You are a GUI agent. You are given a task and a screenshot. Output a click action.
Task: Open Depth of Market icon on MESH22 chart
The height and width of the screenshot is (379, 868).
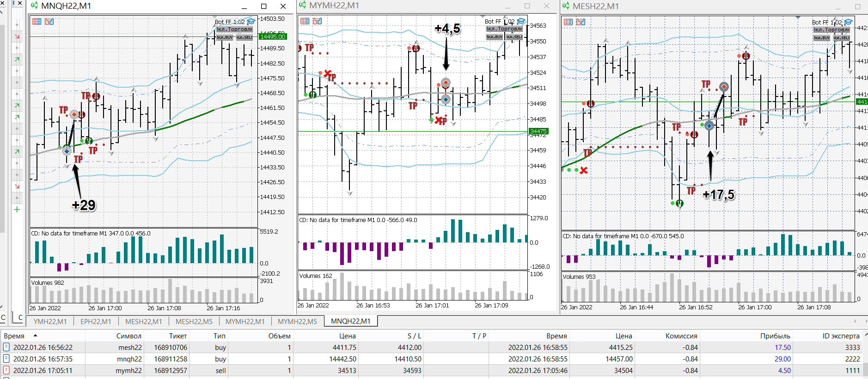click(581, 22)
